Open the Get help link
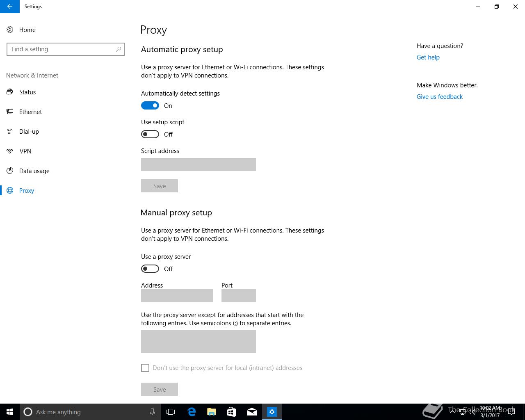 pyautogui.click(x=428, y=57)
